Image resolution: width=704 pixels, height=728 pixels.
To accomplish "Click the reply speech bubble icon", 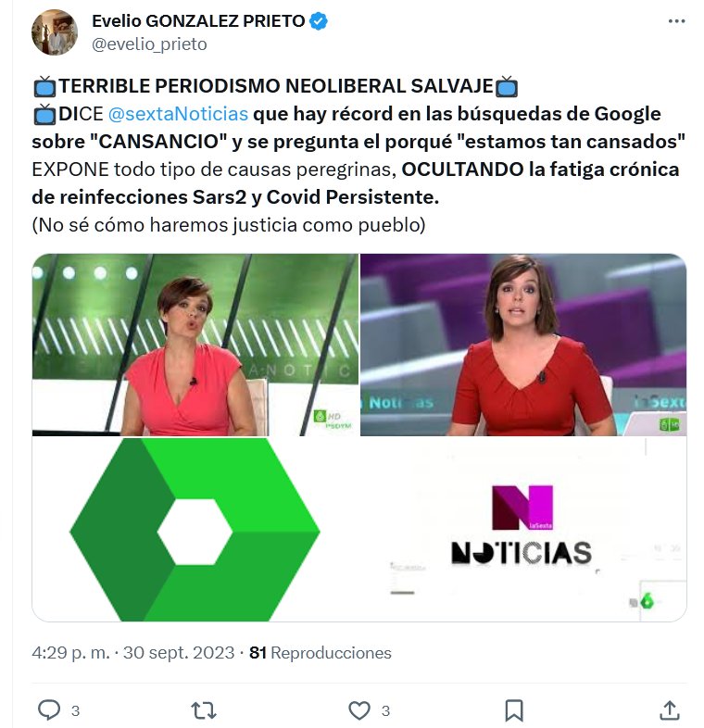I will click(x=49, y=709).
